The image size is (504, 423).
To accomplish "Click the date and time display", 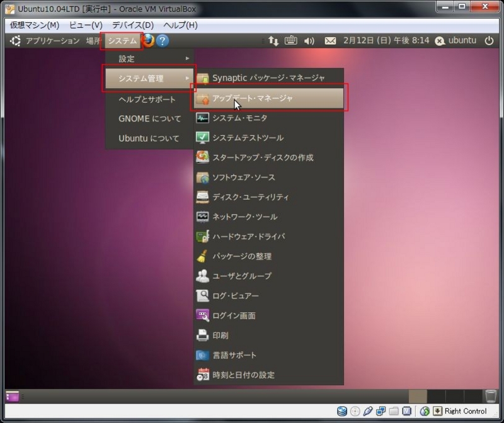I will coord(386,40).
